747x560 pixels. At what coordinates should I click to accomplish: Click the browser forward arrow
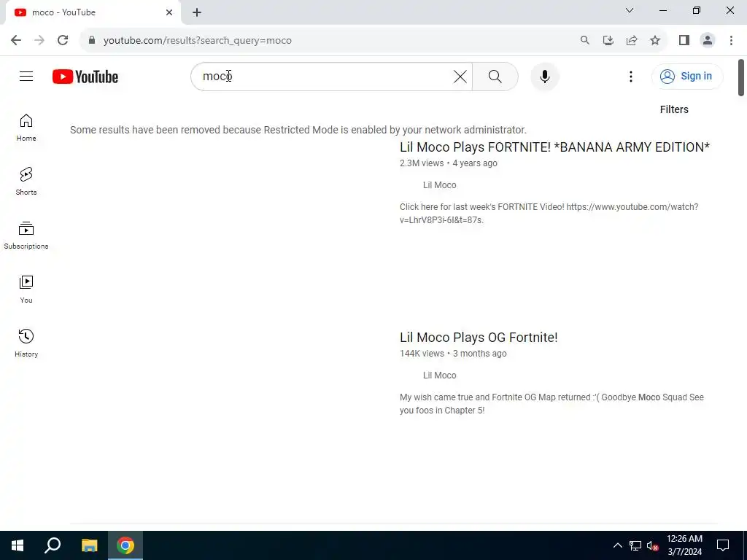tap(39, 40)
